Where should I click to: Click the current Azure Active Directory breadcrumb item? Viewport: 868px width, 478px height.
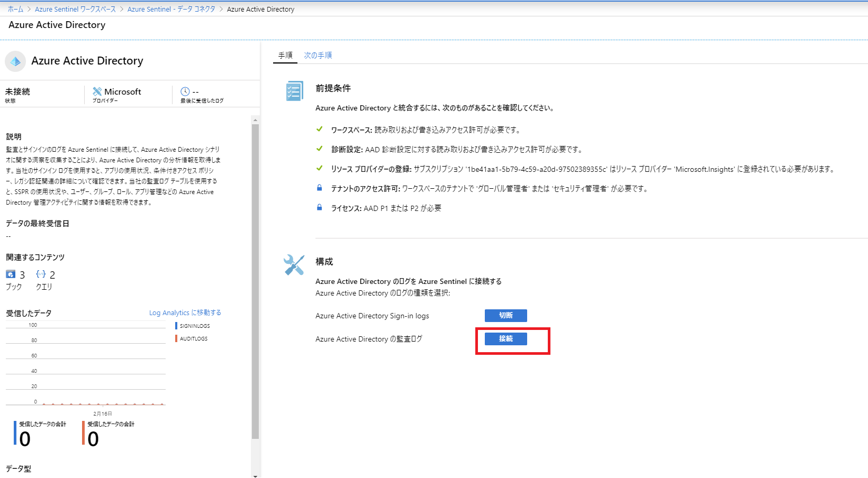click(260, 9)
